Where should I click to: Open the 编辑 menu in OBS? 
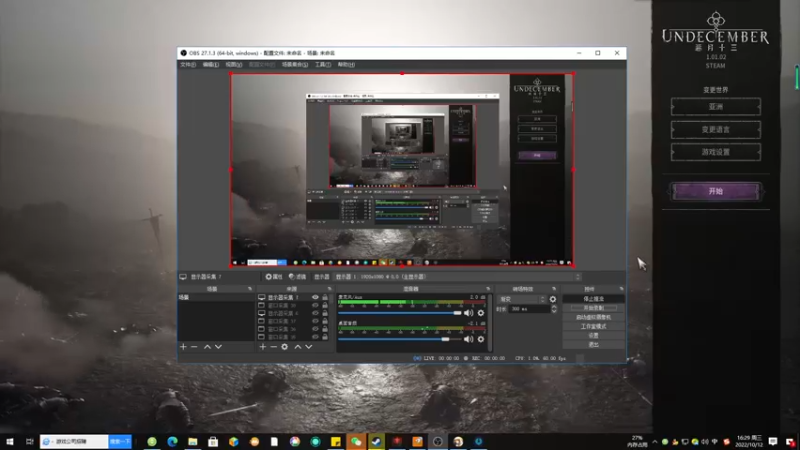[x=210, y=65]
